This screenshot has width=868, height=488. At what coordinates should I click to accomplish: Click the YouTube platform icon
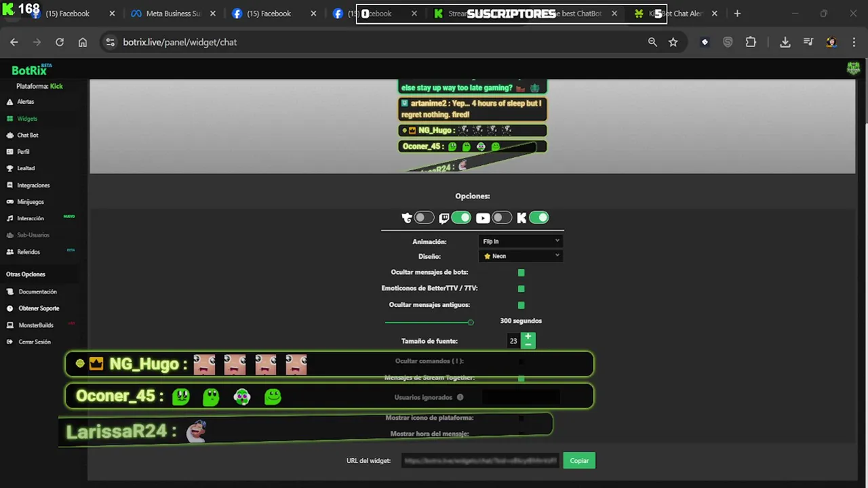tap(483, 218)
